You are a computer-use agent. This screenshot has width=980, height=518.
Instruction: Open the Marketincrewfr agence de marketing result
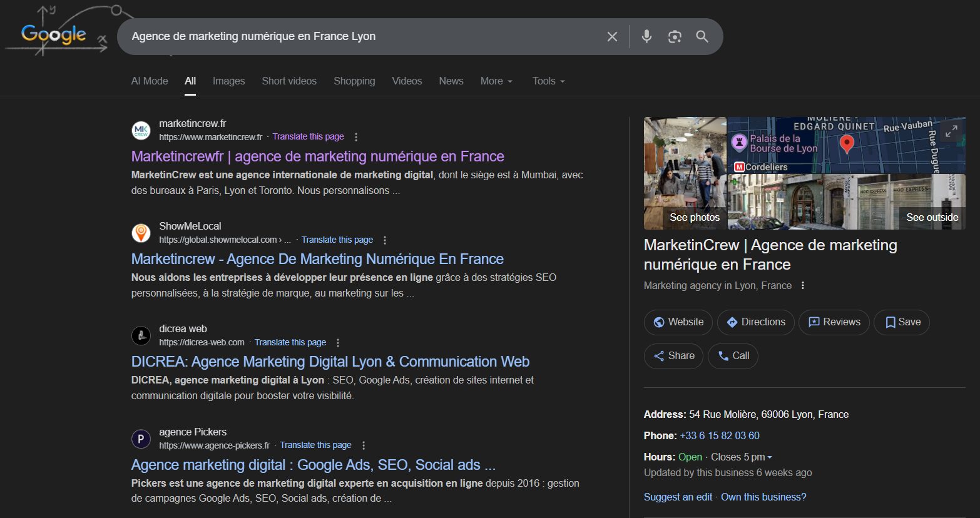[318, 156]
